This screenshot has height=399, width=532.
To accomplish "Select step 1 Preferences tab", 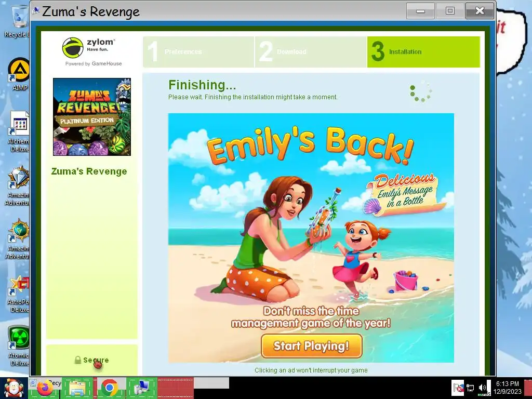I will click(198, 51).
